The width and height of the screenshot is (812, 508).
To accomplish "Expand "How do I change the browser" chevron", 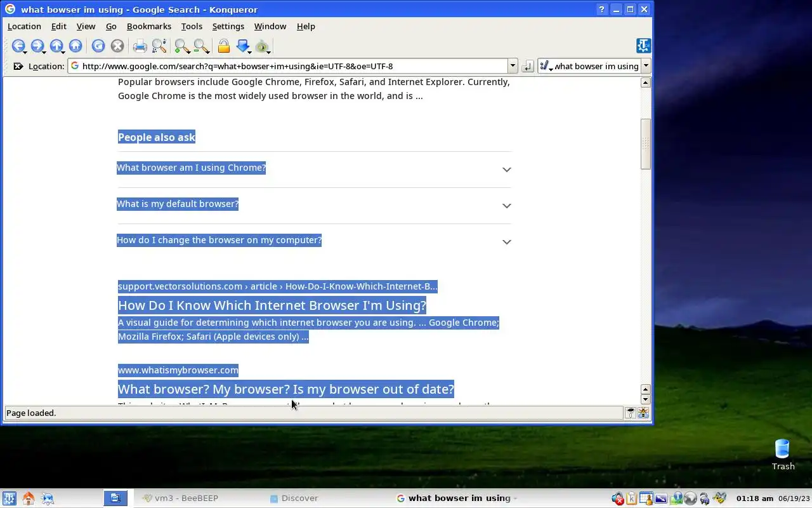I will click(x=506, y=242).
